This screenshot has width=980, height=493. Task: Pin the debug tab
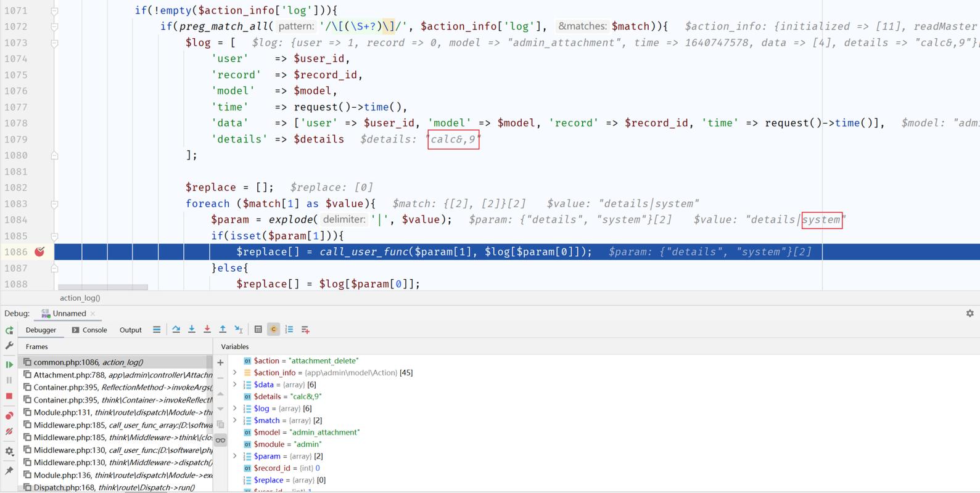(9, 471)
